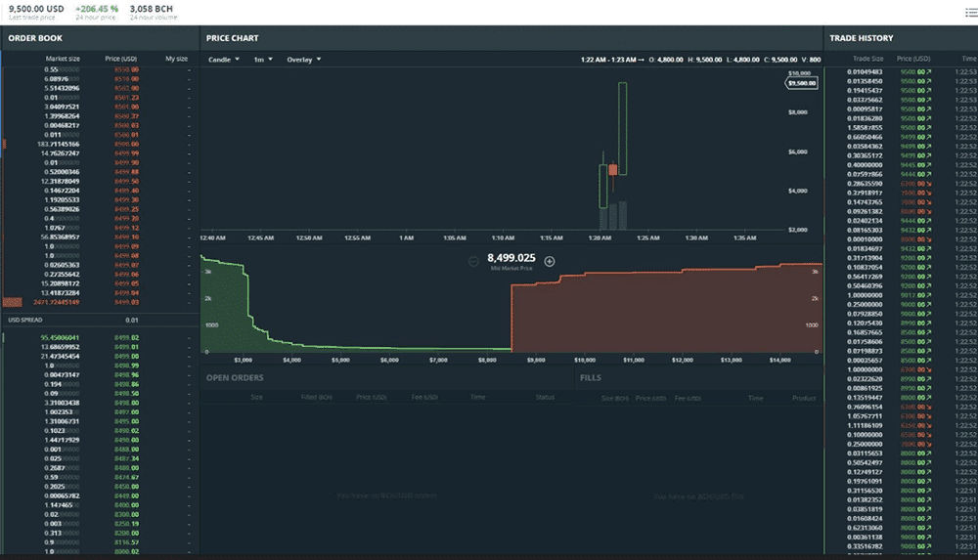The width and height of the screenshot is (978, 560).
Task: Click the Order Book panel title
Action: click(35, 38)
